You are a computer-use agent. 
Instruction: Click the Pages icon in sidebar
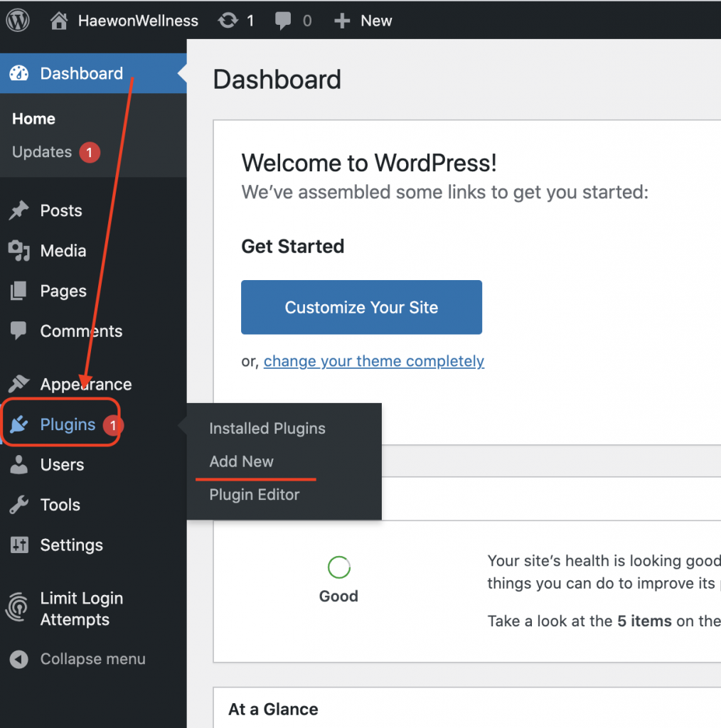(18, 291)
